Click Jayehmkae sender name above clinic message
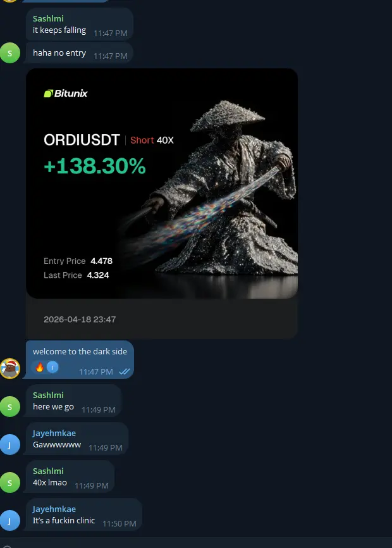The height and width of the screenshot is (548, 392). 54,509
